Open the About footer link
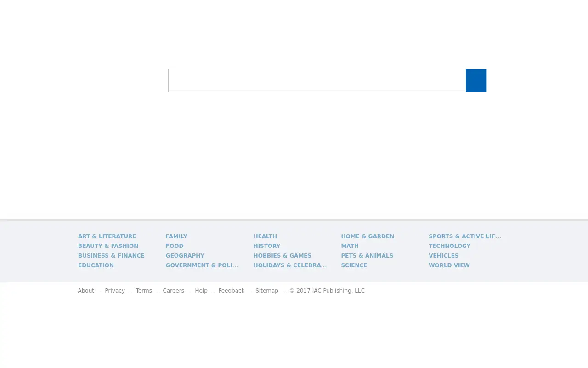The height and width of the screenshot is (368, 588). point(86,291)
